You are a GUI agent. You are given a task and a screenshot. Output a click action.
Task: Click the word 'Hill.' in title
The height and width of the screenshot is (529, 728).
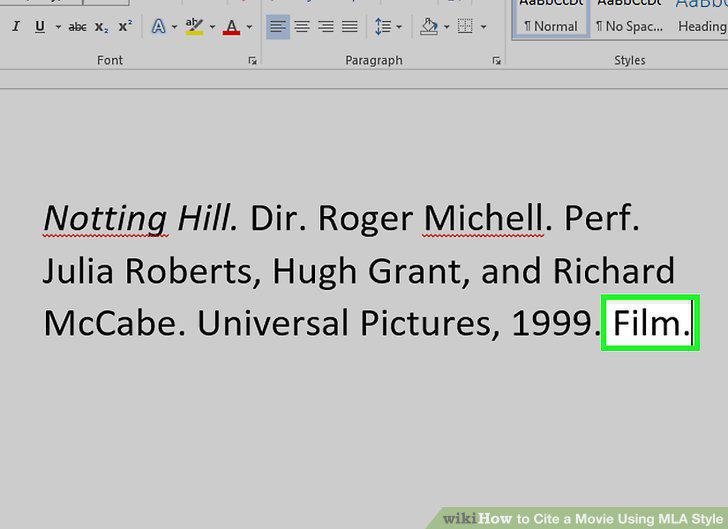[208, 217]
